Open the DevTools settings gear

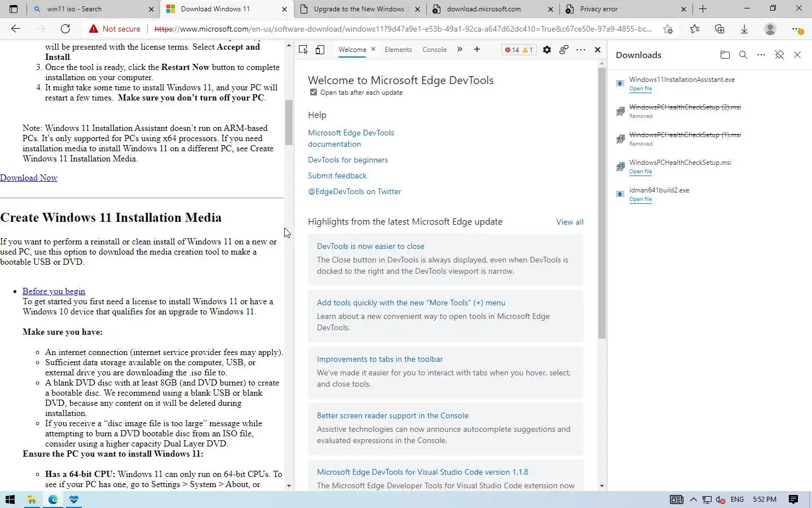coord(547,50)
